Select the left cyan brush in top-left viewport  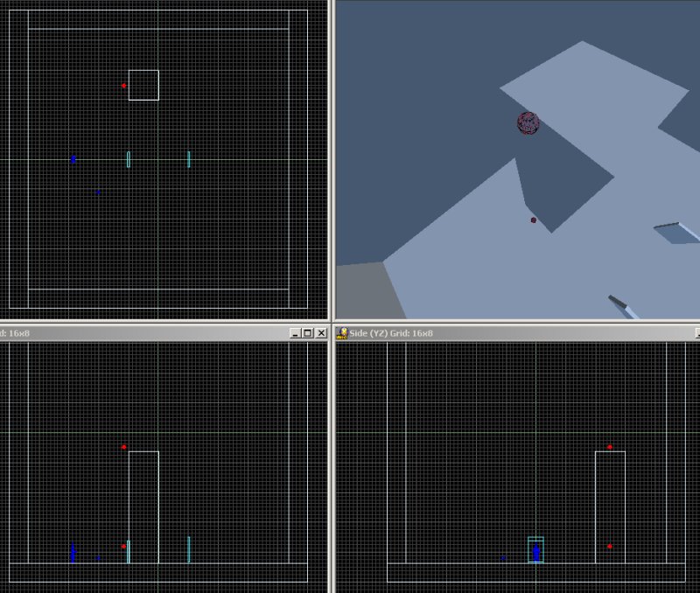click(x=129, y=159)
